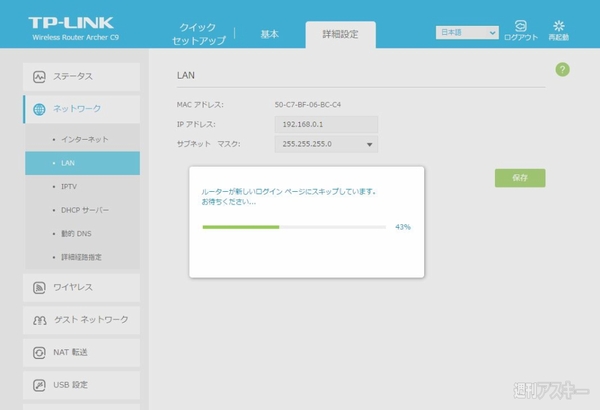Click the IP アドレス label
Screen dimensions: 600x410
196,124
